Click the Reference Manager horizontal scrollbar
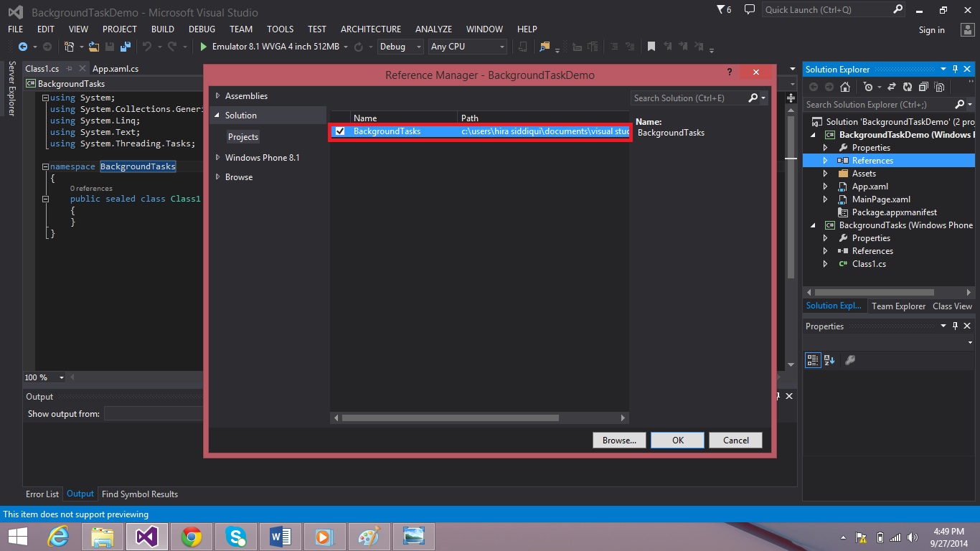The height and width of the screenshot is (551, 980). (x=450, y=418)
